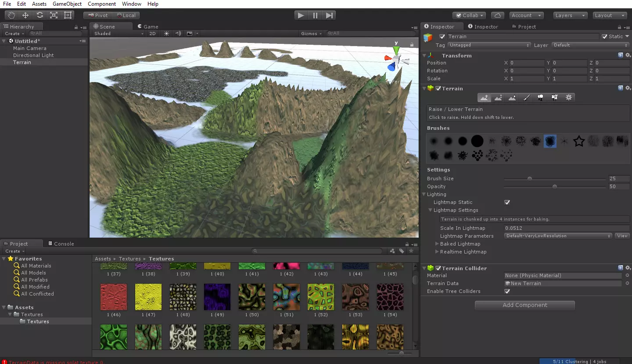
Task: Open the cloud services icon
Action: pos(497,15)
